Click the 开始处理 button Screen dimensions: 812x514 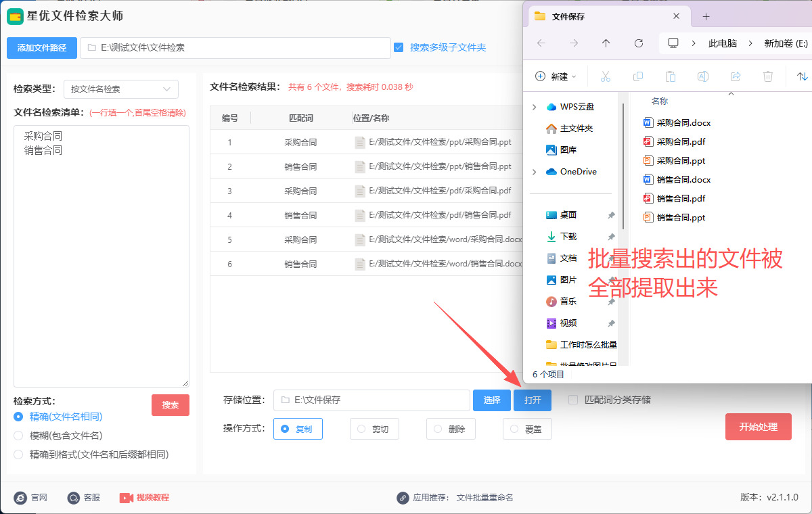(x=758, y=427)
